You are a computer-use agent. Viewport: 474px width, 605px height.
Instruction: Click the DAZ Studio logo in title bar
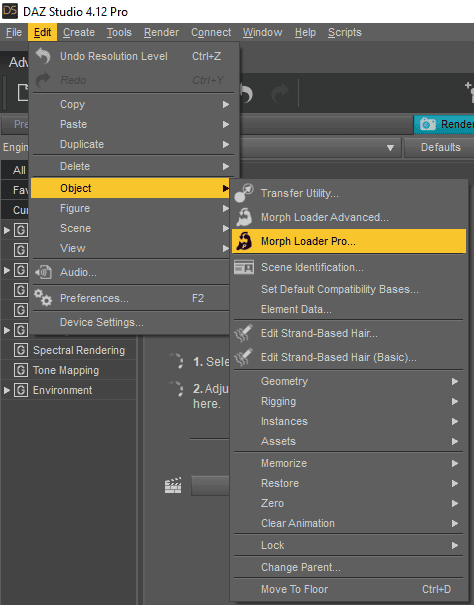click(10, 11)
